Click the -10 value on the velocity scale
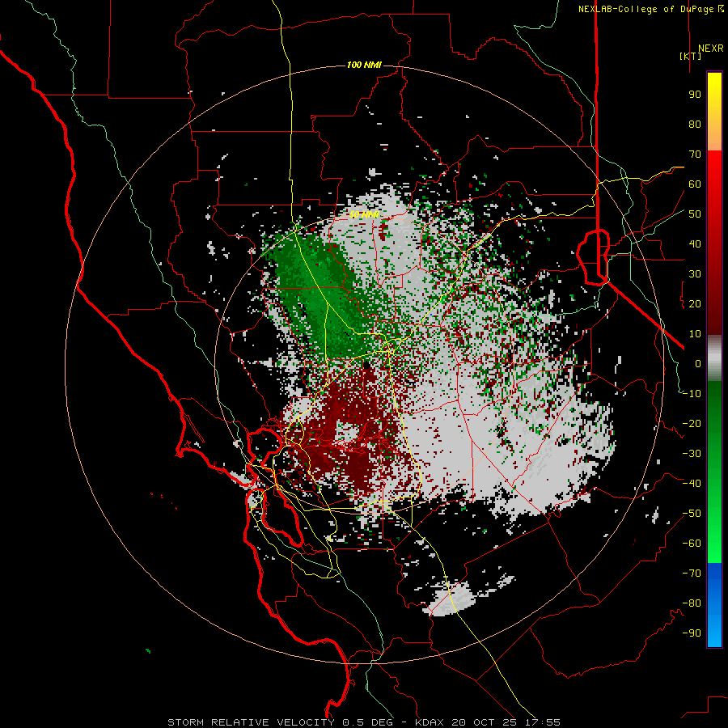Screen dimensions: 728x728 pos(692,394)
